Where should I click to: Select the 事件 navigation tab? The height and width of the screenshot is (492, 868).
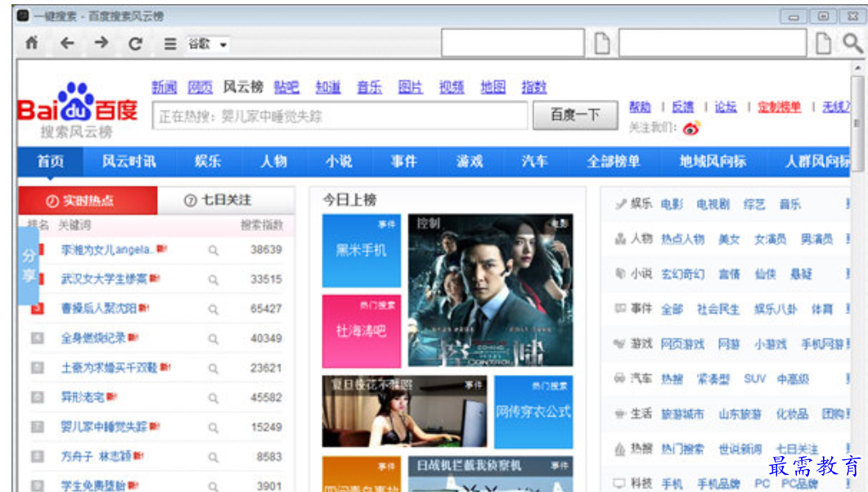(x=404, y=162)
